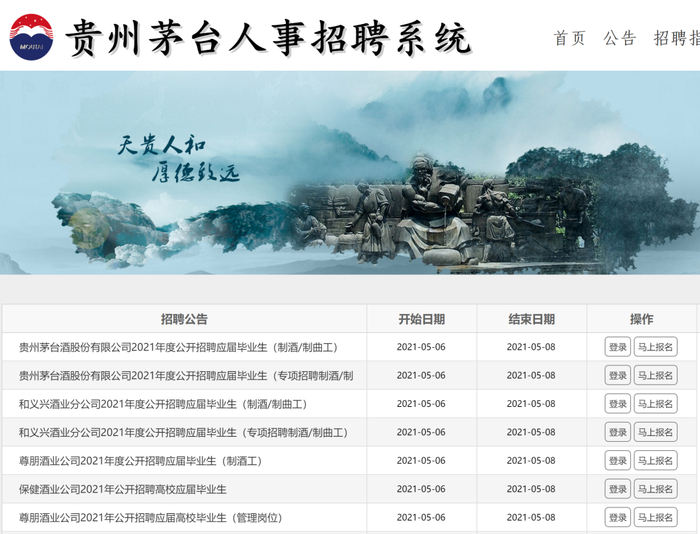Click end date 2021-05-08 of 保健酒业公司 row
The height and width of the screenshot is (534, 700).
point(531,489)
